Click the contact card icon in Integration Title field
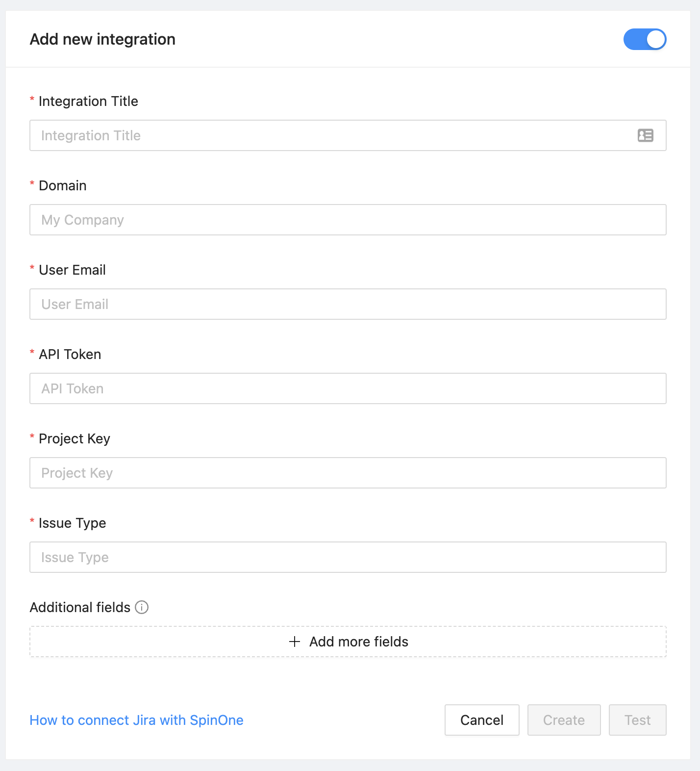Viewport: 700px width, 771px height. tap(645, 135)
